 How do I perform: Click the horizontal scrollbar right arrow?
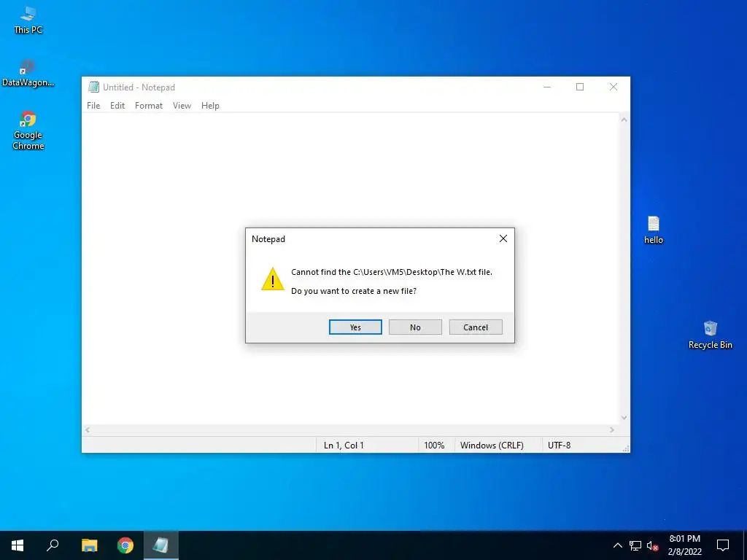pos(612,429)
